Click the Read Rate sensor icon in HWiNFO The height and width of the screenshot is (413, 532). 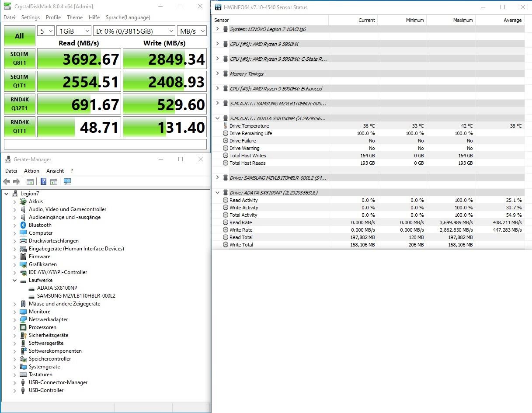pyautogui.click(x=226, y=222)
